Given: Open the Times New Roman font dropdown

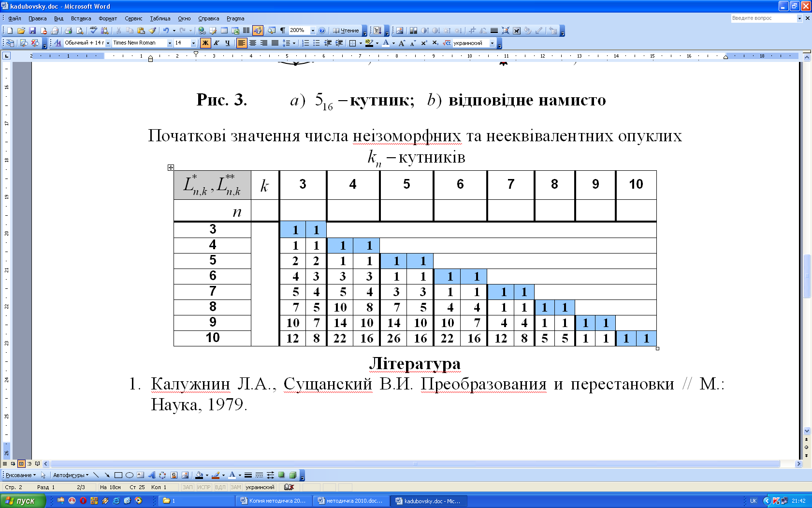Looking at the screenshot, I should coord(170,43).
